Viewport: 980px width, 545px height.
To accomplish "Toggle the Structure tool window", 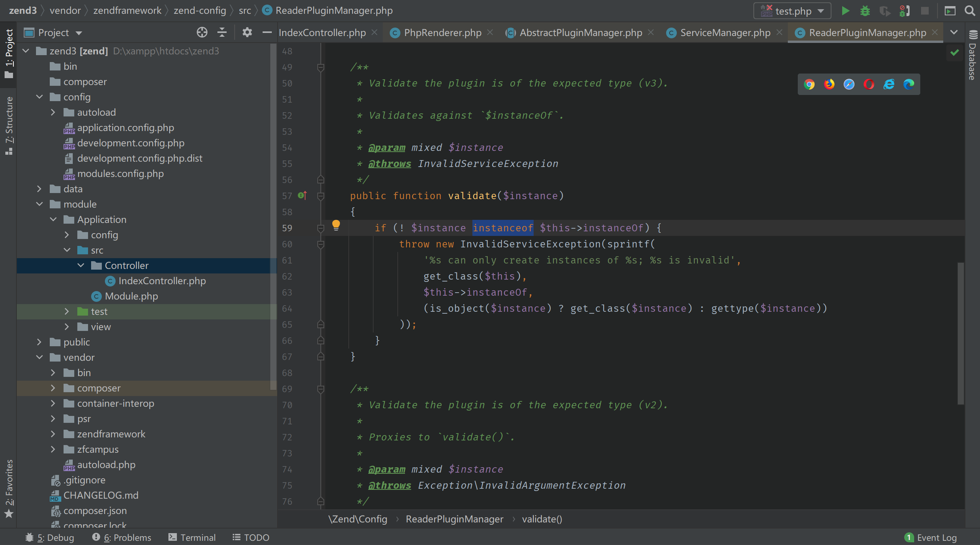I will coord(9,125).
